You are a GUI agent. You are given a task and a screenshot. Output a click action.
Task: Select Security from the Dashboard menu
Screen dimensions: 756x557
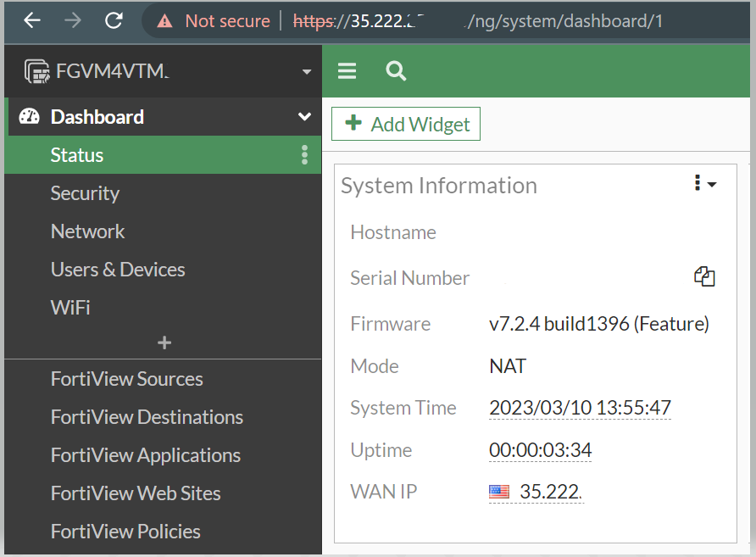(x=85, y=193)
